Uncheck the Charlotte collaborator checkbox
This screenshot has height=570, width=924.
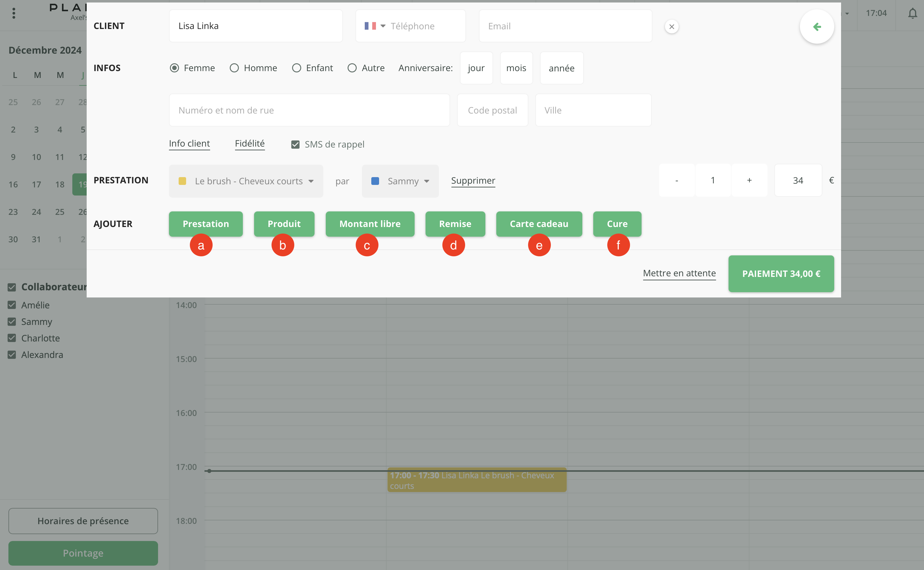click(12, 338)
